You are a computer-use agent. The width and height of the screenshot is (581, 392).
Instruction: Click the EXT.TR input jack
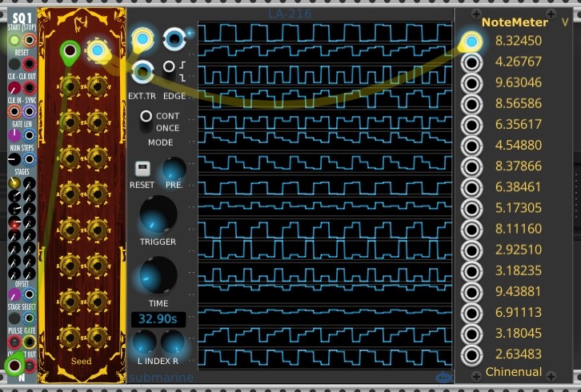142,72
